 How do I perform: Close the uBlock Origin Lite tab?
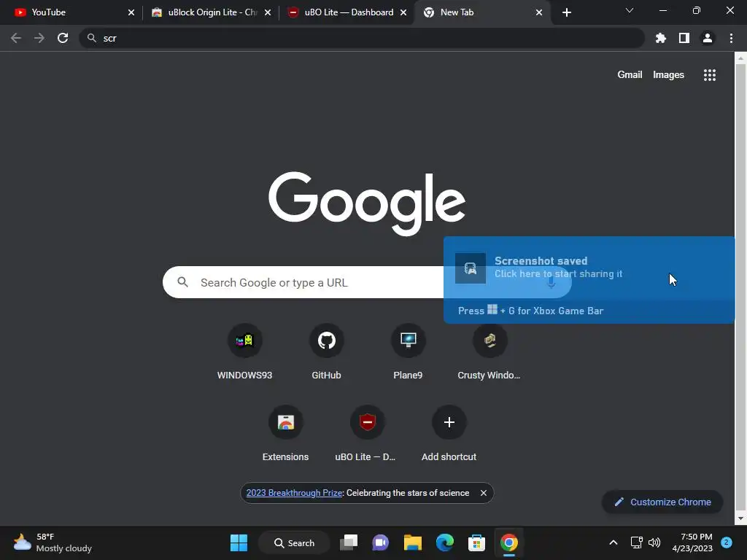(x=267, y=12)
